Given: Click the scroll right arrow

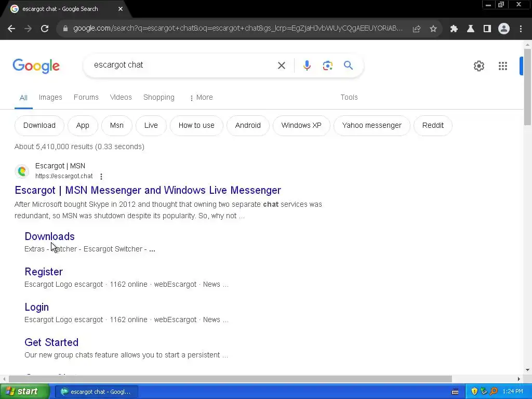Looking at the screenshot, I should 519,379.
